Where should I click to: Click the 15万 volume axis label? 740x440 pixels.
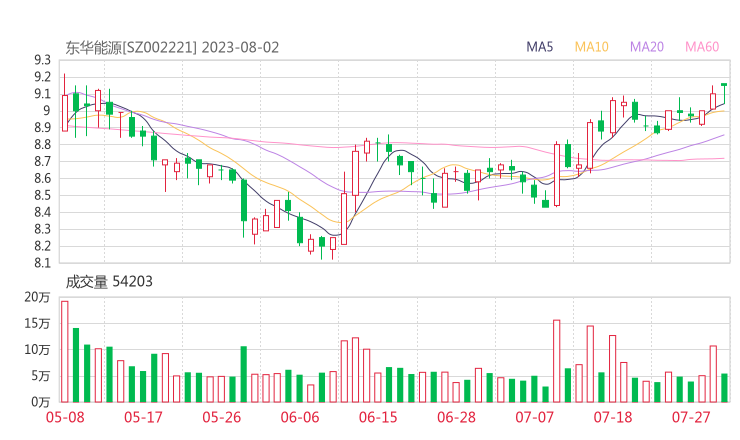tap(37, 323)
